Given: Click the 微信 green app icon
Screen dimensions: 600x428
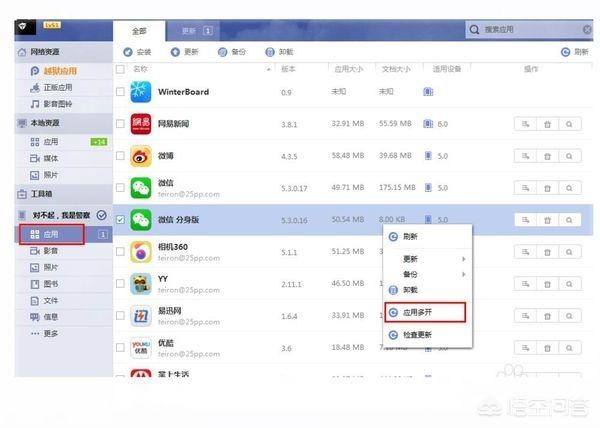Looking at the screenshot, I should point(141,187).
